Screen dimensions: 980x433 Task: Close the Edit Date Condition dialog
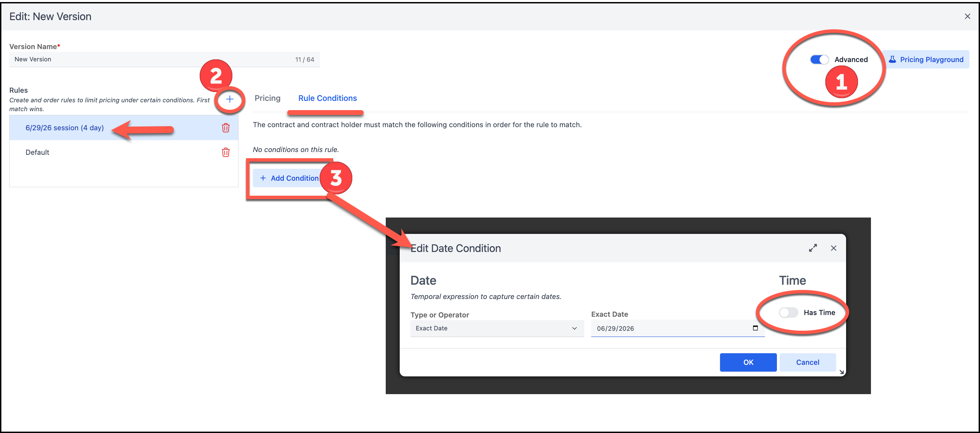(833, 248)
